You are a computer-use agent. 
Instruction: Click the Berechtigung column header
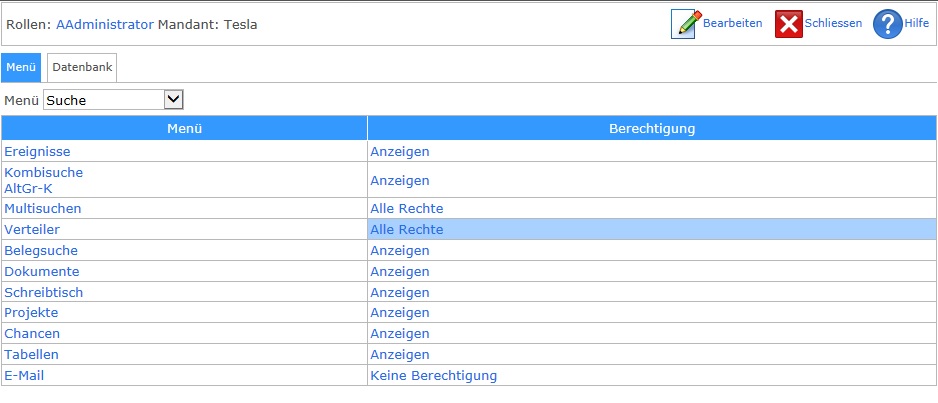[652, 128]
